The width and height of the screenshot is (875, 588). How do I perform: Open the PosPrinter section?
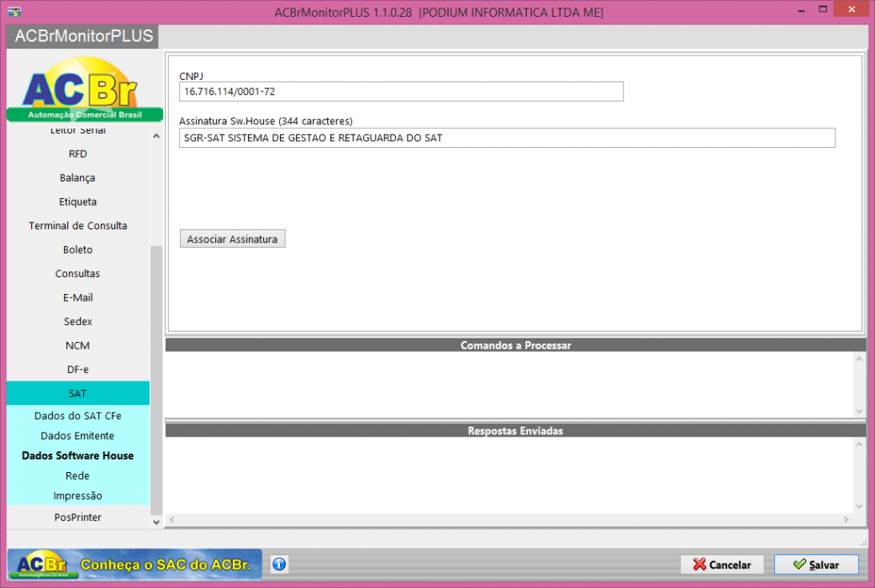[77, 517]
